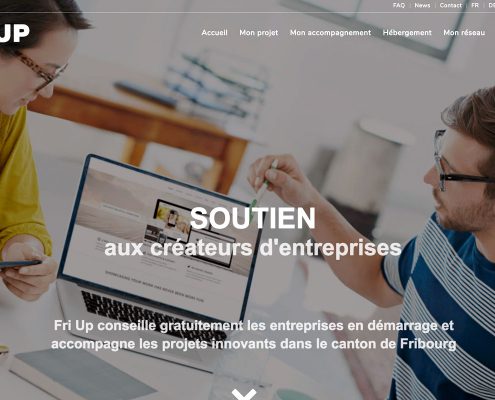Click the "aux créateurs d'entreprises" subtitle
The height and width of the screenshot is (400, 495).
tap(253, 248)
